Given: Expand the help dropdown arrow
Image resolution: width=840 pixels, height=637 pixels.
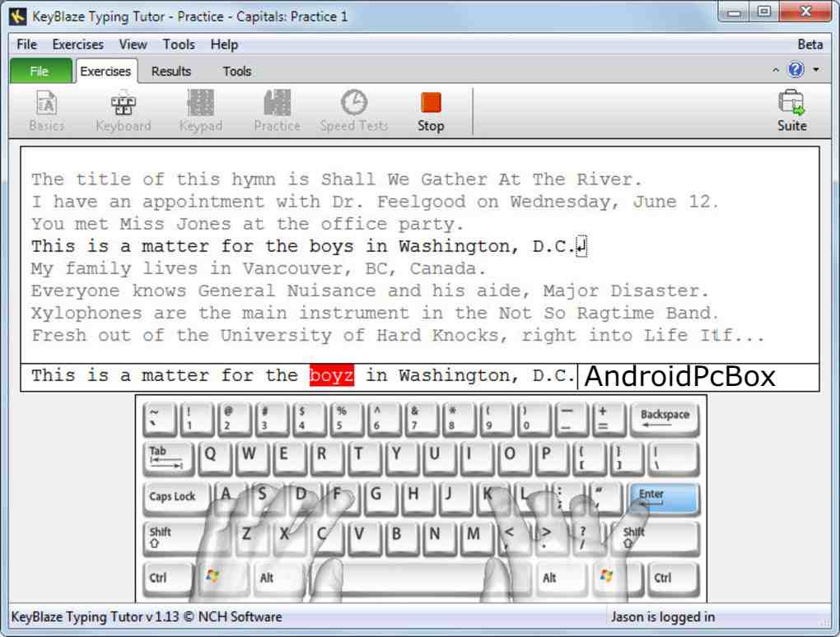Looking at the screenshot, I should 816,70.
